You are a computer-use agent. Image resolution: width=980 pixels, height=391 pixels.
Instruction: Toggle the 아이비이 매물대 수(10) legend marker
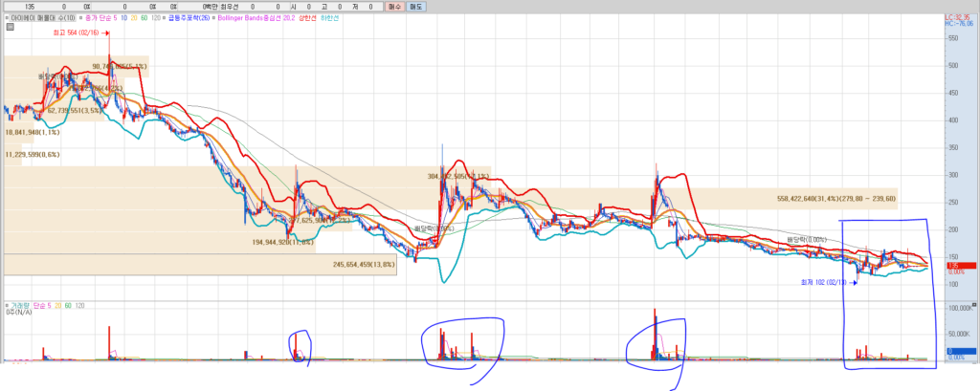click(x=7, y=18)
